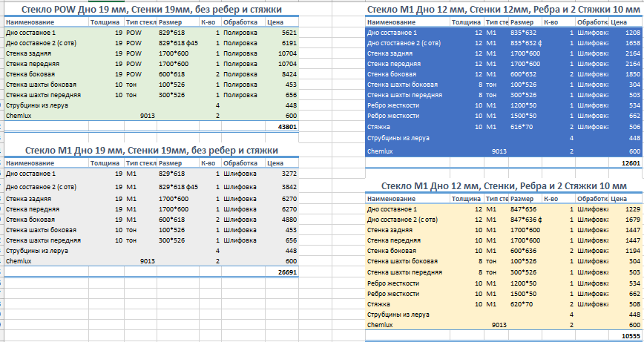Screen dimensions: 644x342
Task: Select price 1850 in blue table
Action: (x=633, y=74)
